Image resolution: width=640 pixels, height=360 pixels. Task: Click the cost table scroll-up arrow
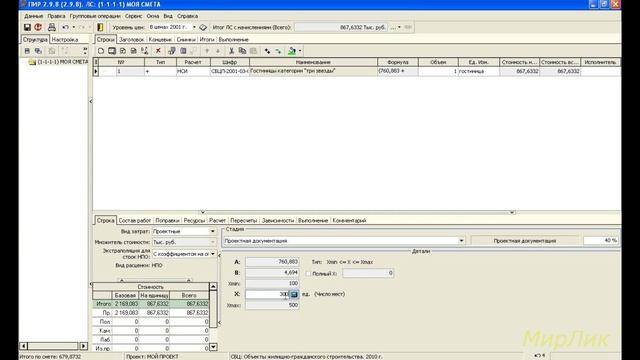[213, 287]
